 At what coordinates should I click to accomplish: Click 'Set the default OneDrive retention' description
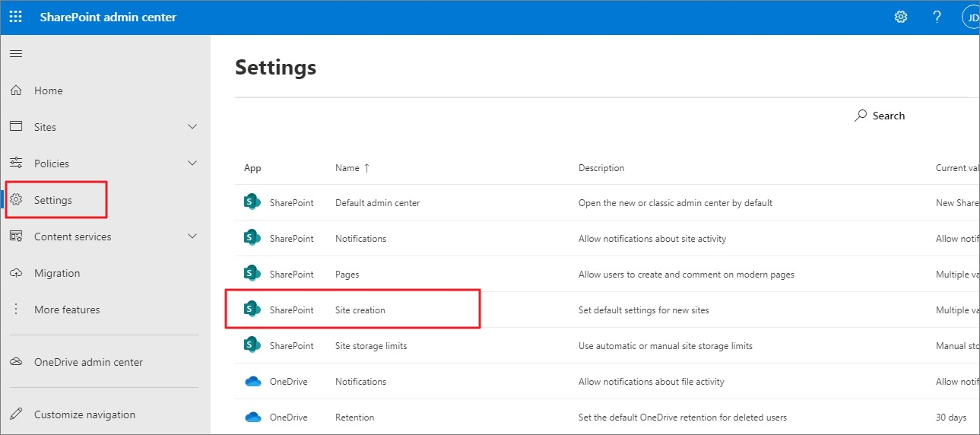pyautogui.click(x=683, y=418)
